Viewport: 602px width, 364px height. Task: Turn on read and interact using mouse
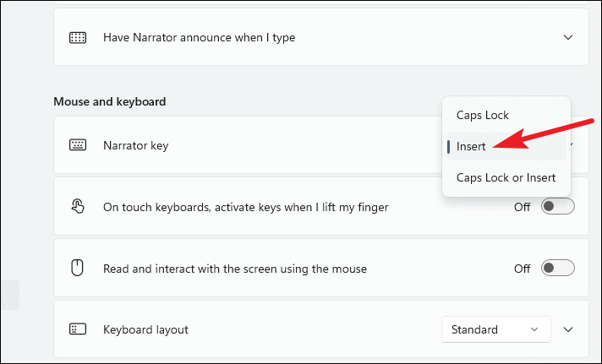pos(557,269)
